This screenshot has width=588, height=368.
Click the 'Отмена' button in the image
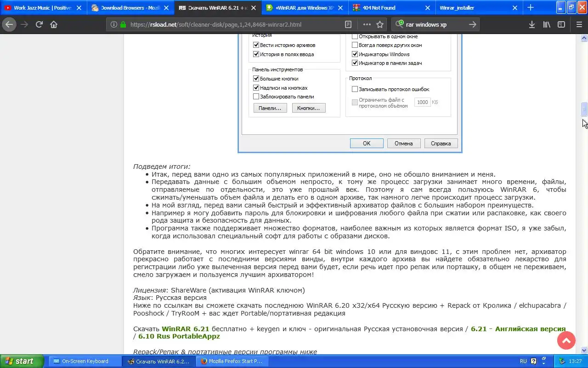pos(404,144)
